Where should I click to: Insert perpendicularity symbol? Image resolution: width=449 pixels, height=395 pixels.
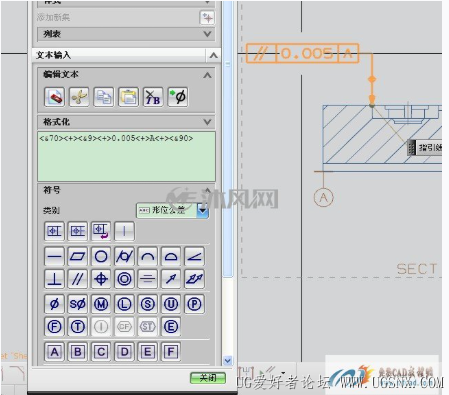pos(54,279)
